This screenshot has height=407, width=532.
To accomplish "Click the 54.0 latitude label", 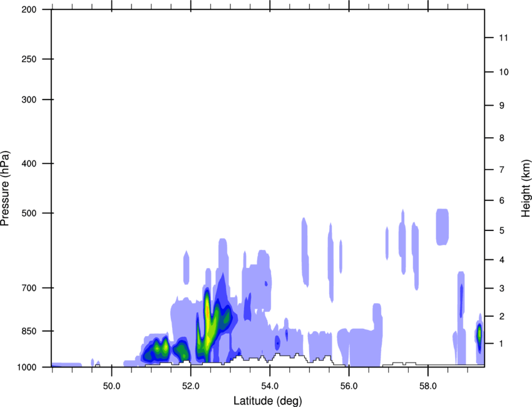I will click(x=270, y=386).
